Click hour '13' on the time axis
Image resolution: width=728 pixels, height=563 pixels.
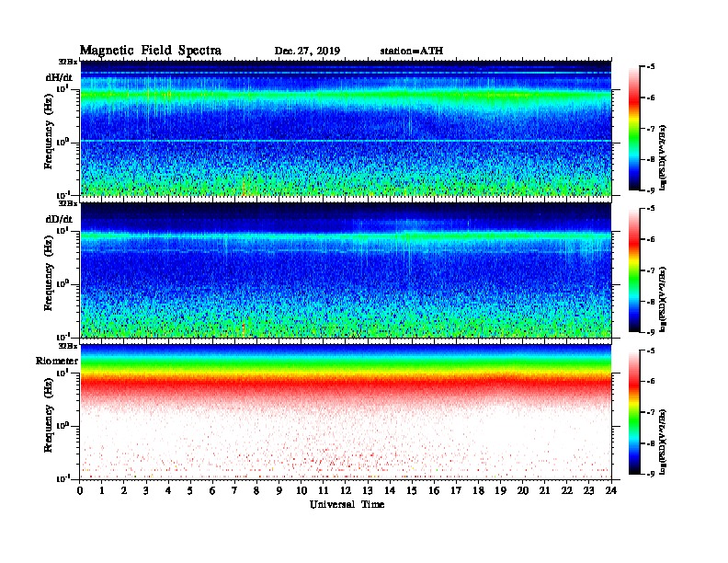pos(368,490)
